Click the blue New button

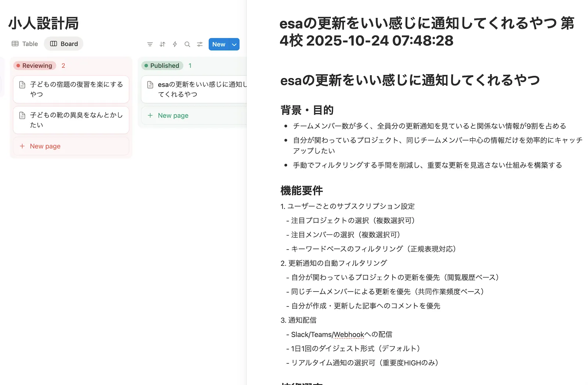click(x=219, y=44)
